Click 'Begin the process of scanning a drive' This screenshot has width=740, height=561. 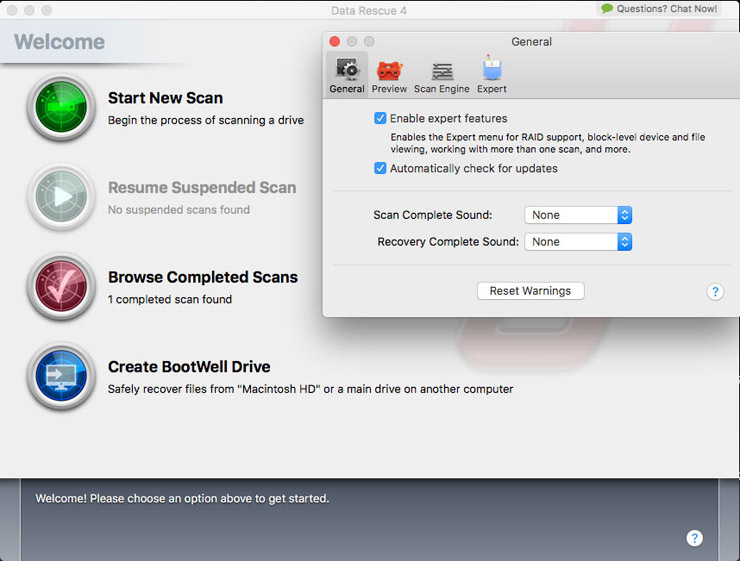click(206, 120)
